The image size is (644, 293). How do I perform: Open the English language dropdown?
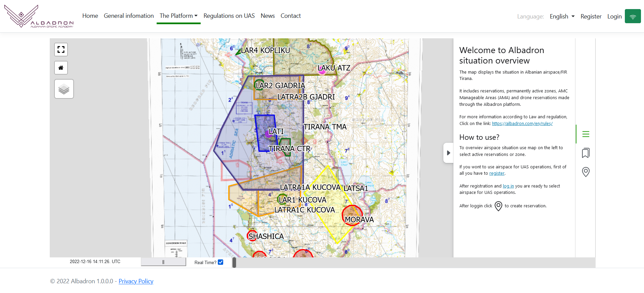click(562, 16)
